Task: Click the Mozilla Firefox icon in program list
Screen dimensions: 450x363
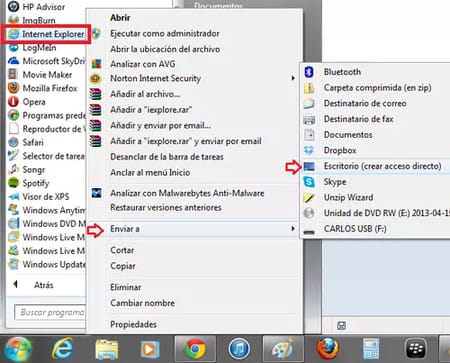Action: [14, 88]
